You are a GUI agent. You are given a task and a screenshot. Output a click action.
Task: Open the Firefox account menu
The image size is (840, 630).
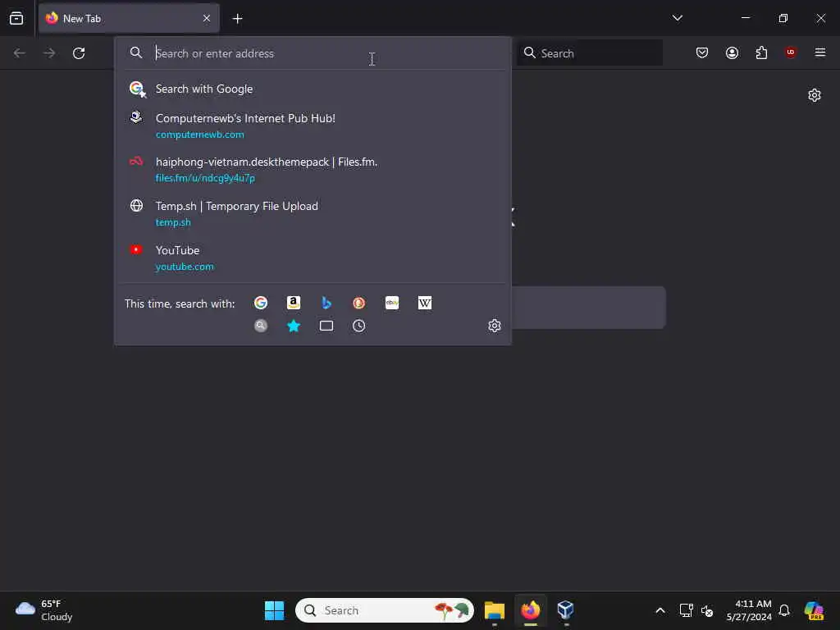coord(732,52)
